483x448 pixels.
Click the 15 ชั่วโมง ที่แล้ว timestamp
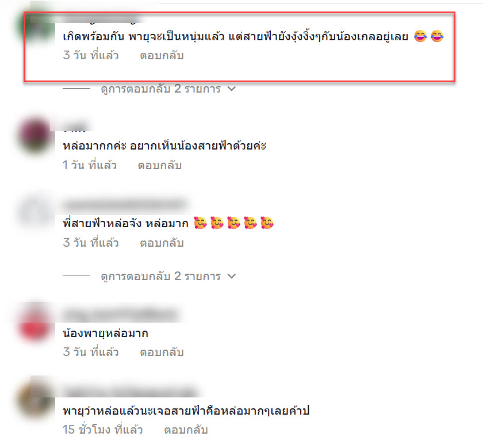point(102,430)
